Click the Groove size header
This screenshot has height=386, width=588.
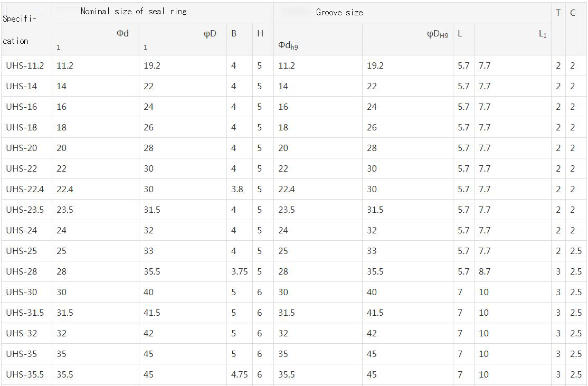339,12
